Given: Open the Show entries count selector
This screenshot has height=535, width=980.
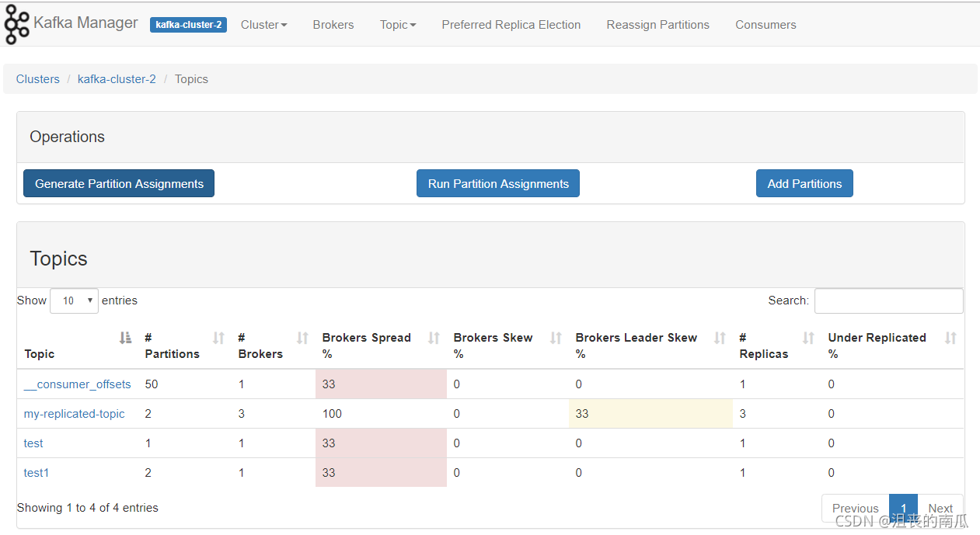Looking at the screenshot, I should point(74,301).
